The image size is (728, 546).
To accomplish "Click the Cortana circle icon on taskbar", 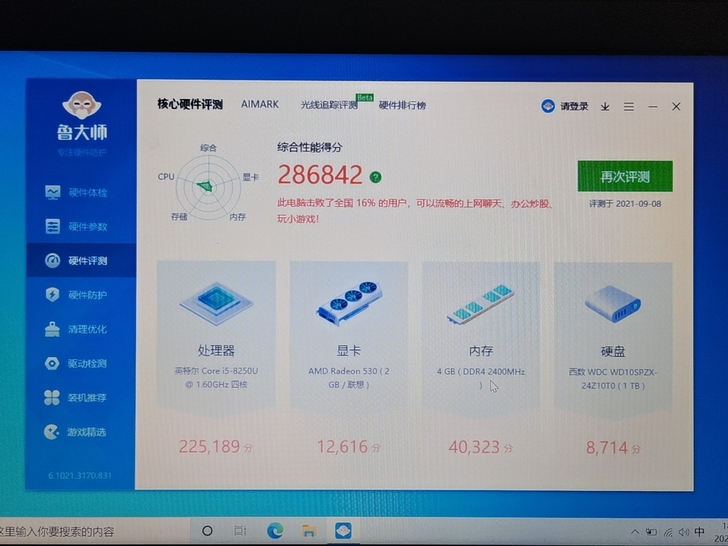I will click(208, 531).
